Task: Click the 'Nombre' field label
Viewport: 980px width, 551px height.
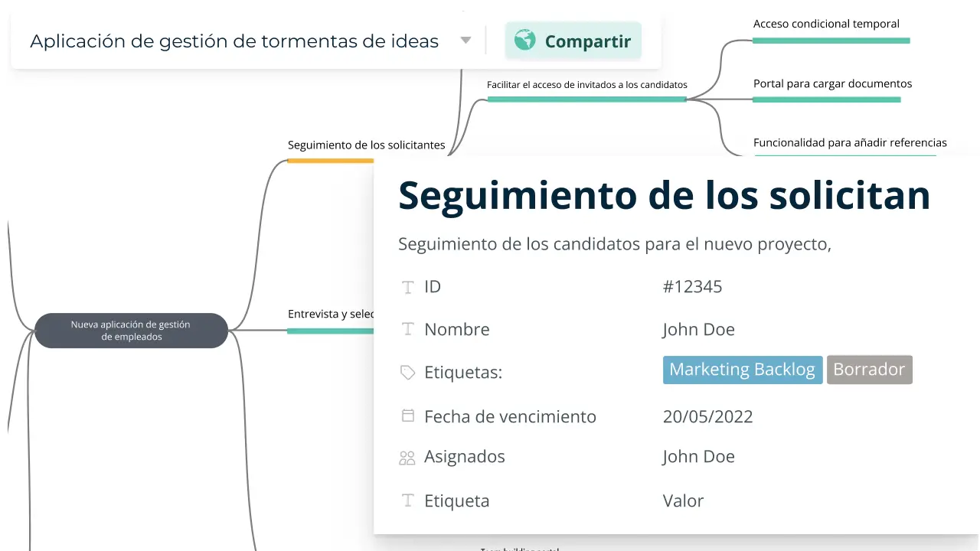Action: (457, 330)
